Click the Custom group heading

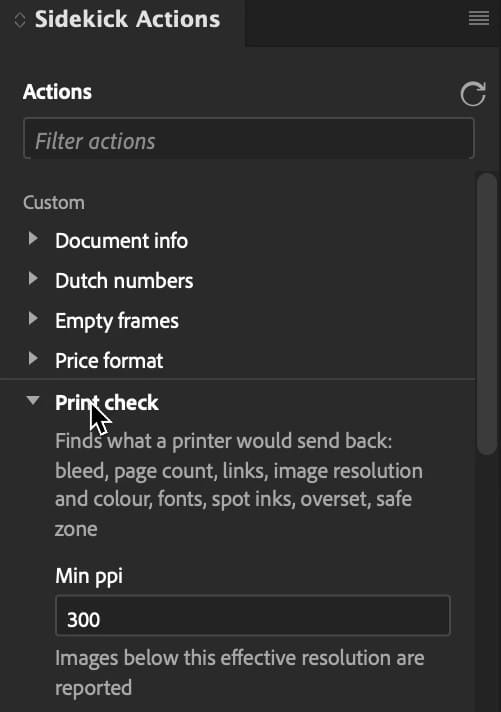point(54,203)
